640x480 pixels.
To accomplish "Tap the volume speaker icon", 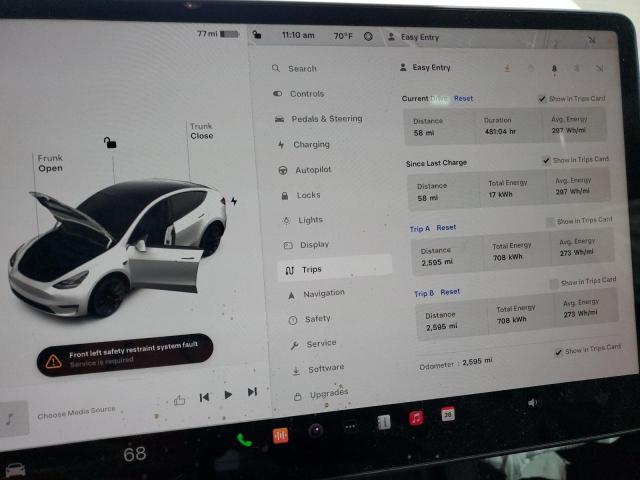I will point(532,403).
